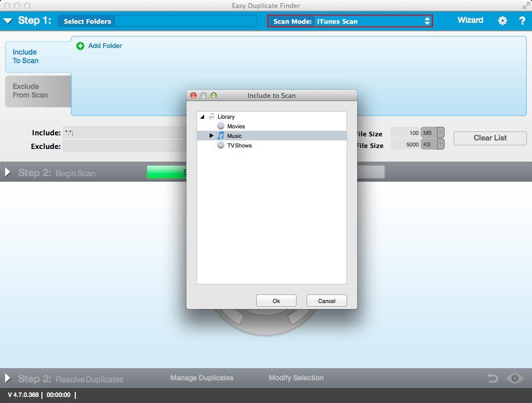Click the Movies gear icon

pyautogui.click(x=221, y=126)
